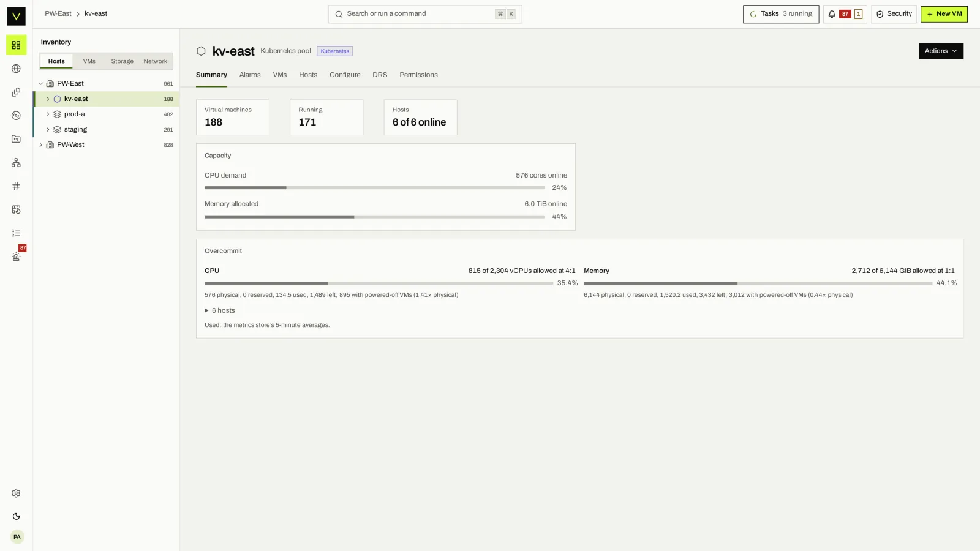This screenshot has width=980, height=551.
Task: Expand the kv-east tree node
Action: coord(48,99)
